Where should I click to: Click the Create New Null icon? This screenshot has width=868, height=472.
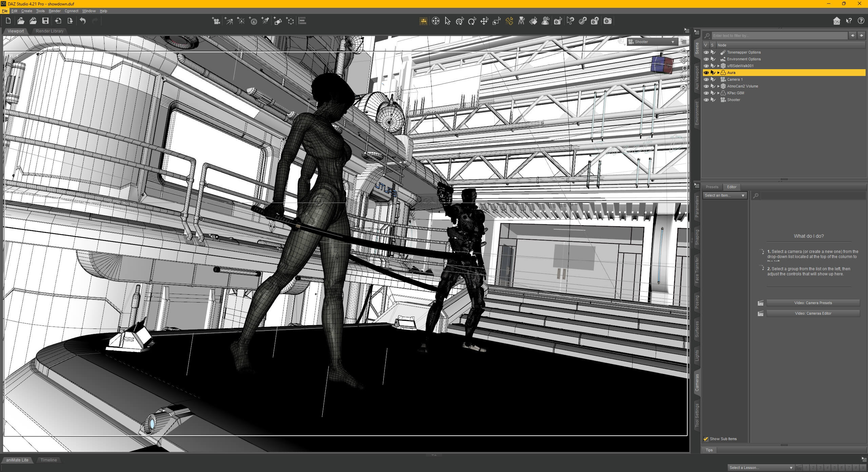[x=290, y=21]
